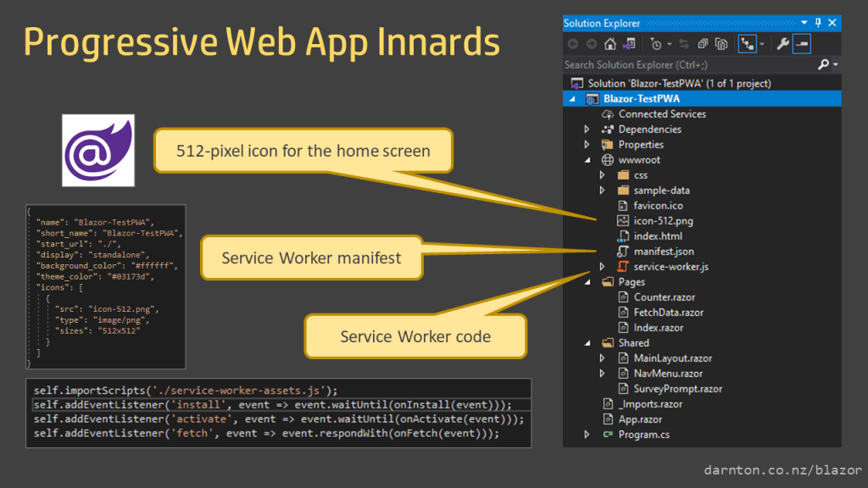Toggle the nested view tree button
The height and width of the screenshot is (488, 868).
748,43
